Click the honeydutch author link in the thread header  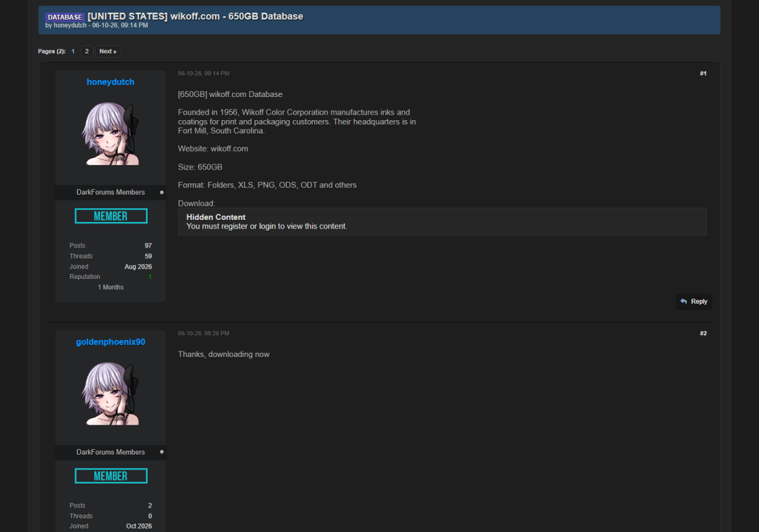(x=70, y=25)
